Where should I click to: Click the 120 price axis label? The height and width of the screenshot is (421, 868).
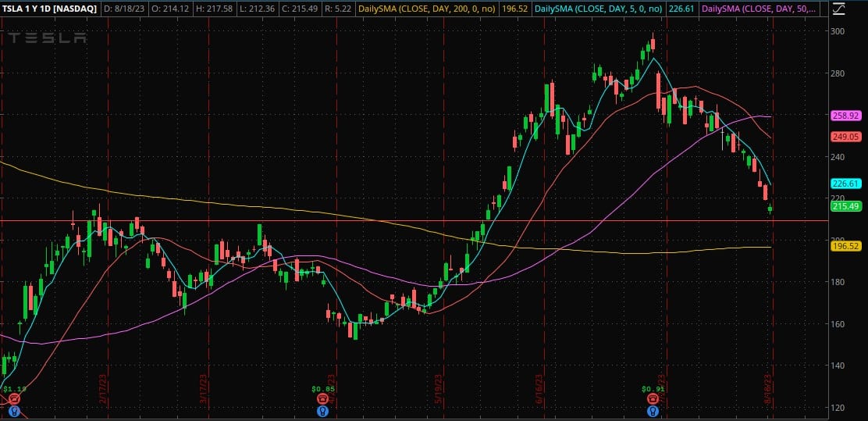point(837,407)
